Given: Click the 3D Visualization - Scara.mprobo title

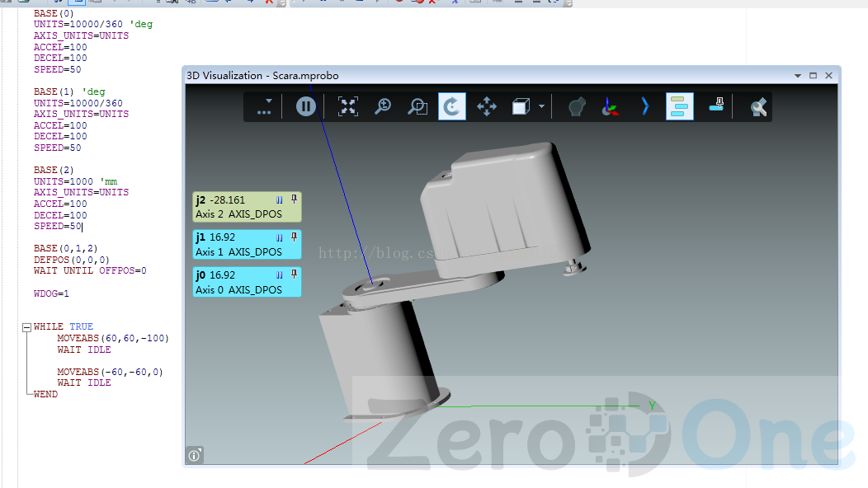Looking at the screenshot, I should [x=262, y=76].
